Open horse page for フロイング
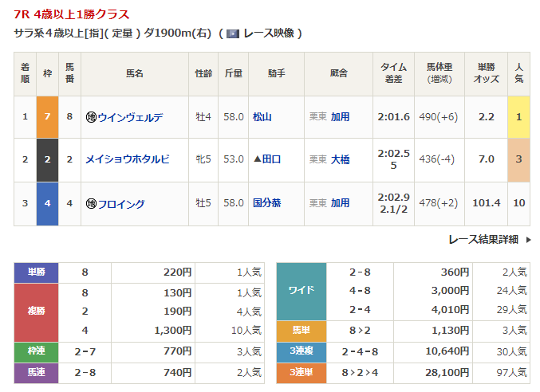The image size is (540, 392). [120, 204]
